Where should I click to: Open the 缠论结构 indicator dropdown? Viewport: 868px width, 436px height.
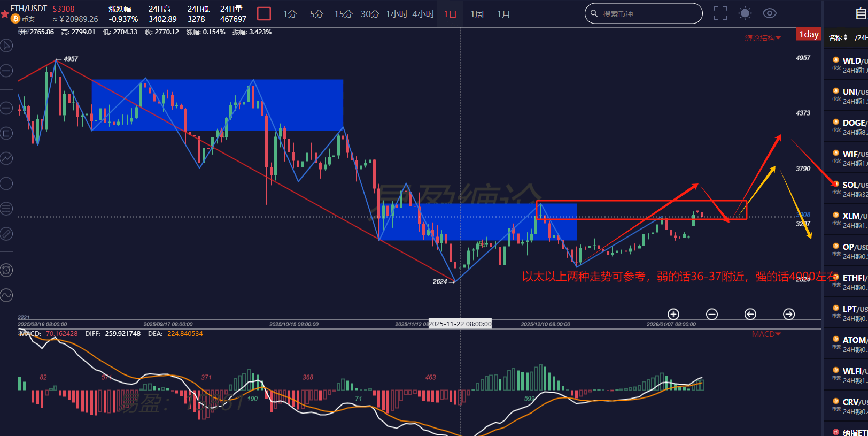pos(763,38)
